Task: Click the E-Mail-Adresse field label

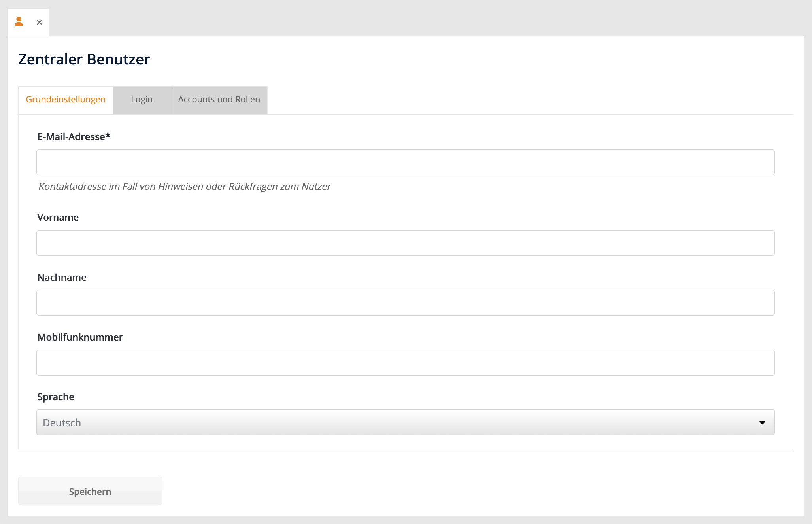Action: point(74,137)
